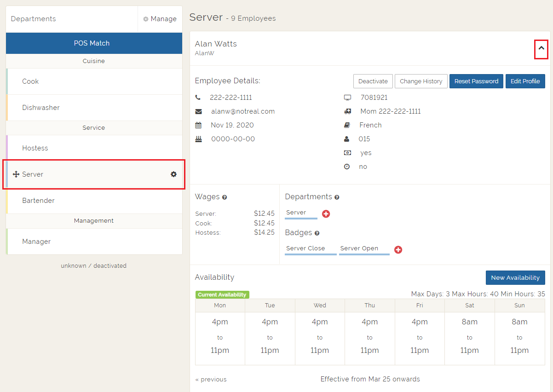Click the Deactivate button
Image resolution: width=553 pixels, height=392 pixels.
(x=373, y=81)
